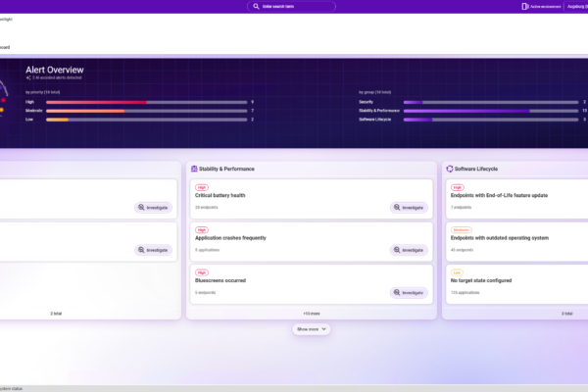Open the 'Bluescreens occurred' alert title
Image resolution: width=588 pixels, height=392 pixels.
tap(220, 280)
